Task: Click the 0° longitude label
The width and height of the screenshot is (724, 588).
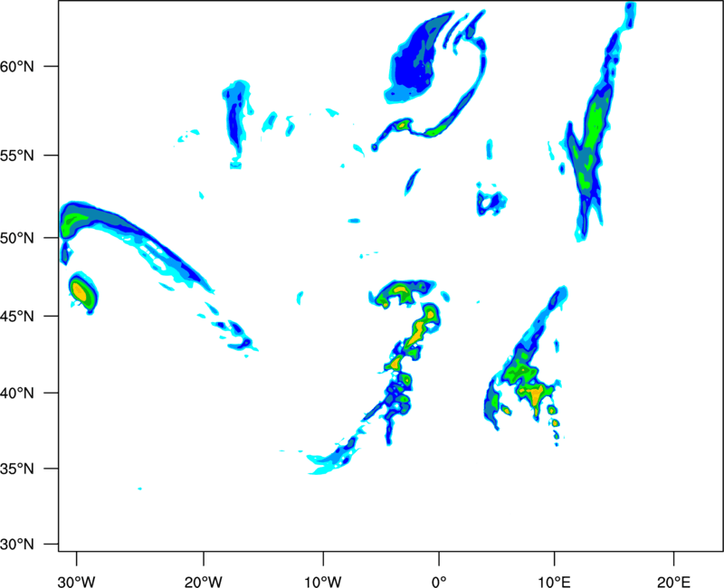Action: (439, 582)
